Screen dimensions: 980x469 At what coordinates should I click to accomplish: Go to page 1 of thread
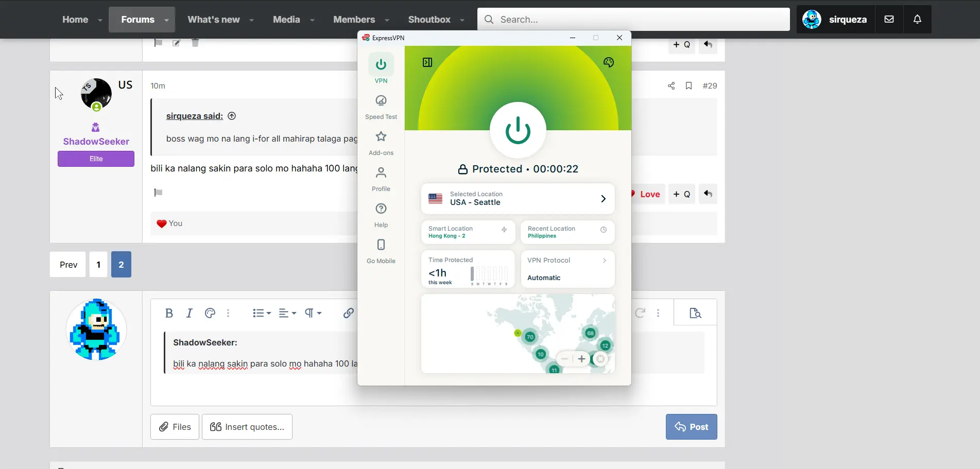coord(98,265)
